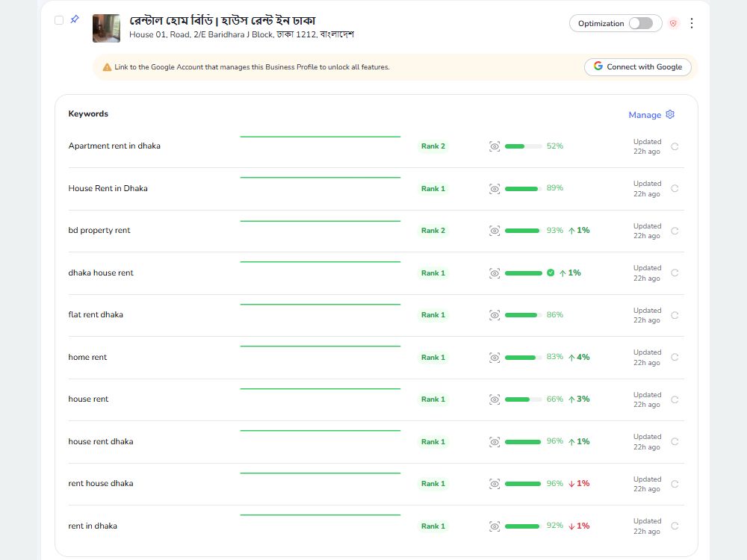747x560 pixels.
Task: View visibility eye for 'flat rent dhaka'
Action: (495, 315)
